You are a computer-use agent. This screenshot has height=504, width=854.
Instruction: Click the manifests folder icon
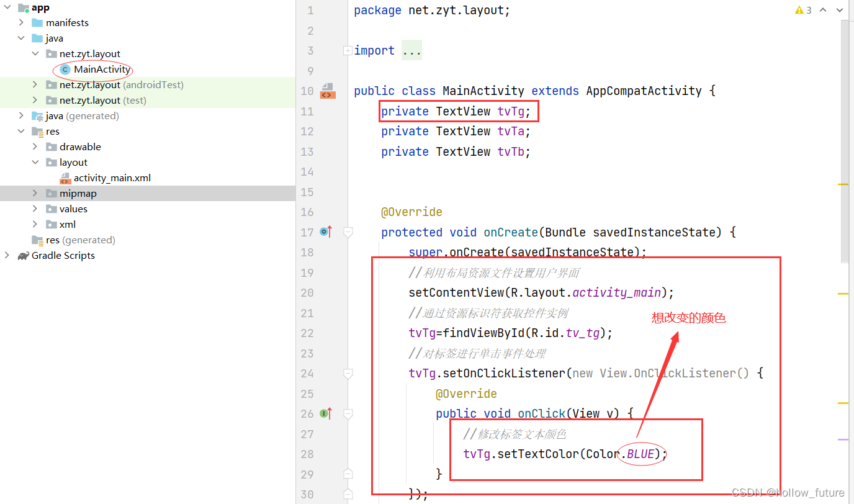pyautogui.click(x=37, y=22)
